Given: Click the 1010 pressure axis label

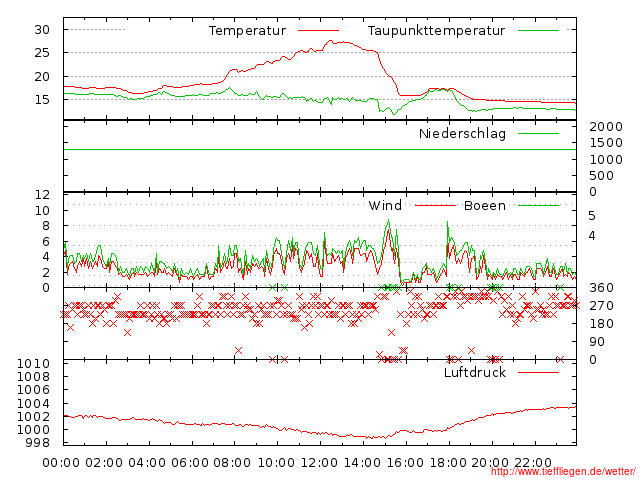Looking at the screenshot, I should coord(33,364).
